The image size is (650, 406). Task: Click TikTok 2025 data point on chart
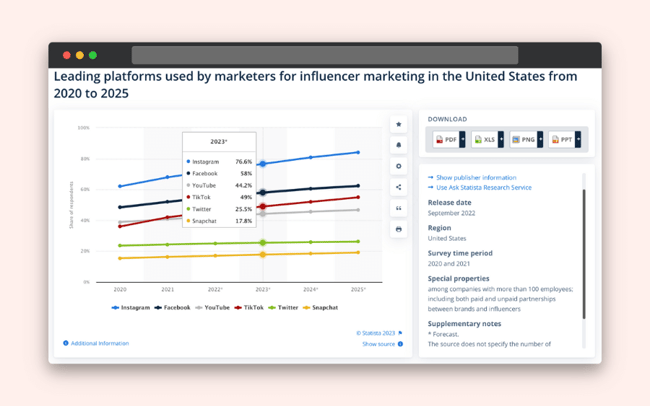pos(358,197)
